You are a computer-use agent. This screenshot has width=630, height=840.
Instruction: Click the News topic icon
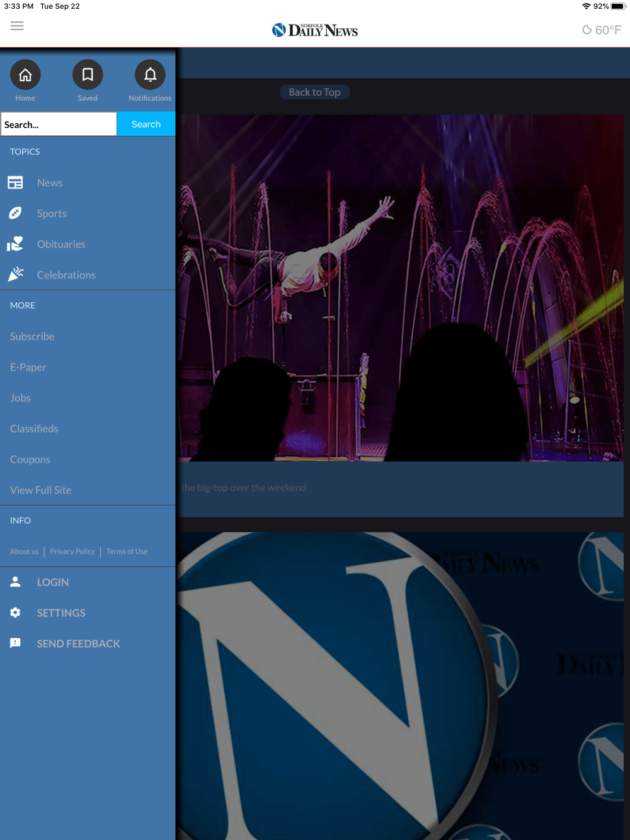pos(15,183)
